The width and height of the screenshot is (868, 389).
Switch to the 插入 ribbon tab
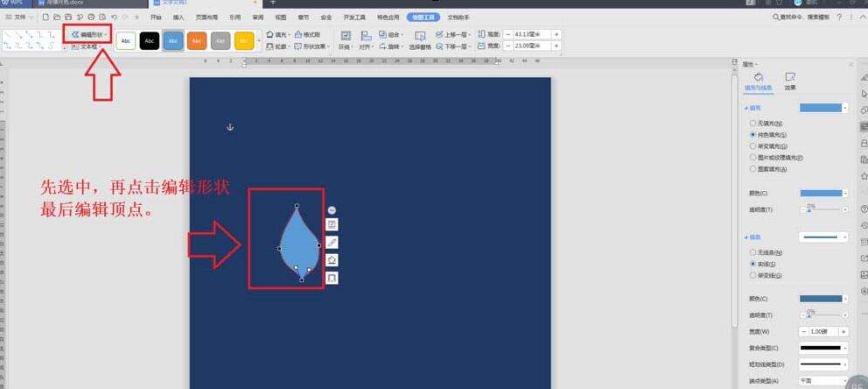point(178,18)
